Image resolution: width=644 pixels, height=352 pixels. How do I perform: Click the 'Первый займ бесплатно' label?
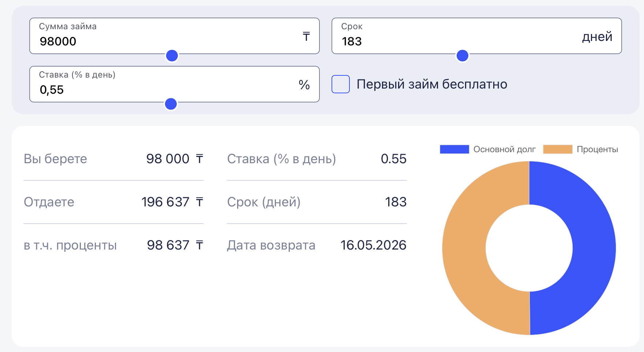(x=432, y=84)
